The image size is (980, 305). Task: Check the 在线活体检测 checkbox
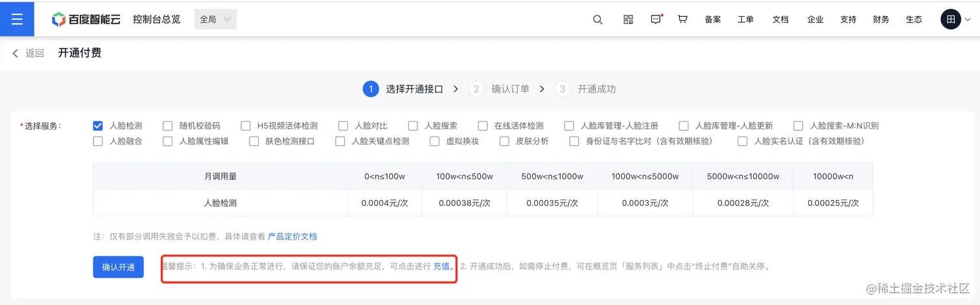point(483,126)
